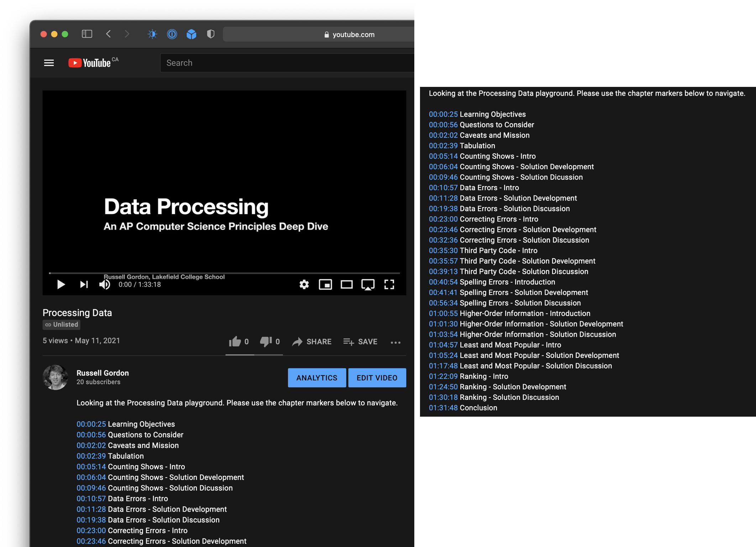Viewport: 756px width, 547px height.
Task: Switch to theater mode
Action: (346, 285)
